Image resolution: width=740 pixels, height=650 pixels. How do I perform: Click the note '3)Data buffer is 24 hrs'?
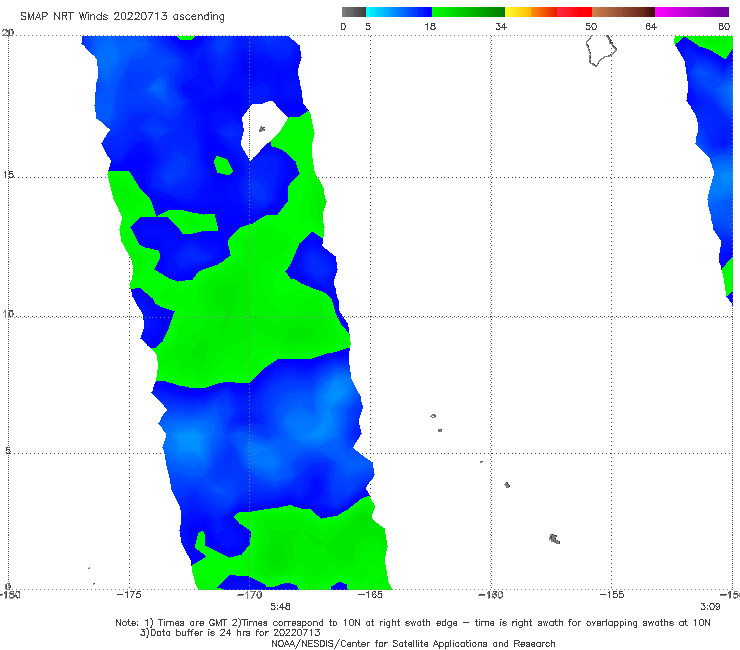coord(230,633)
